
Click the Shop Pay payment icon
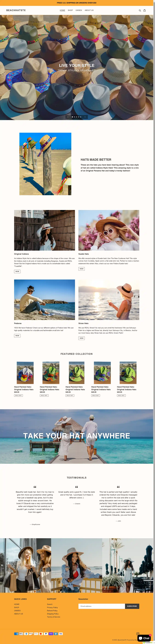tap(51, 633)
